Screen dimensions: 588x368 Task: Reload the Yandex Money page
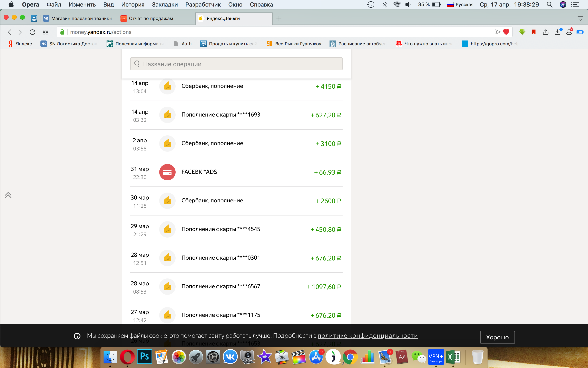click(32, 32)
